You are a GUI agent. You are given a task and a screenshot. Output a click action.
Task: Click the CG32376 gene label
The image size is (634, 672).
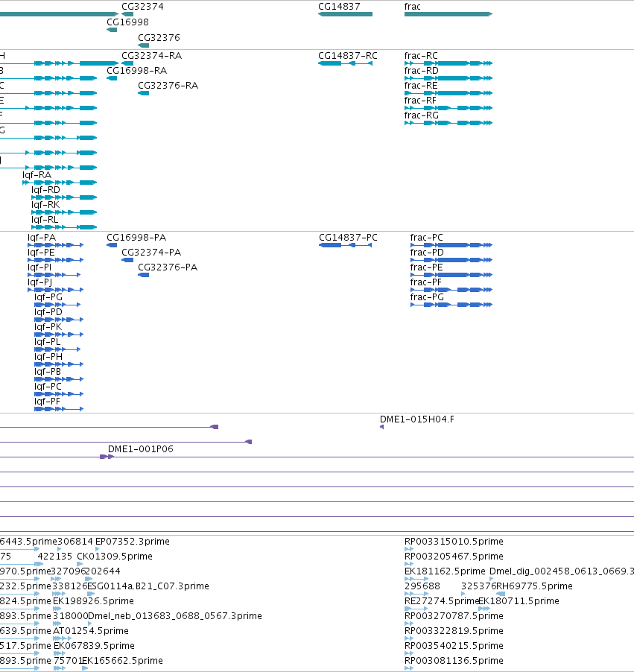pyautogui.click(x=159, y=38)
